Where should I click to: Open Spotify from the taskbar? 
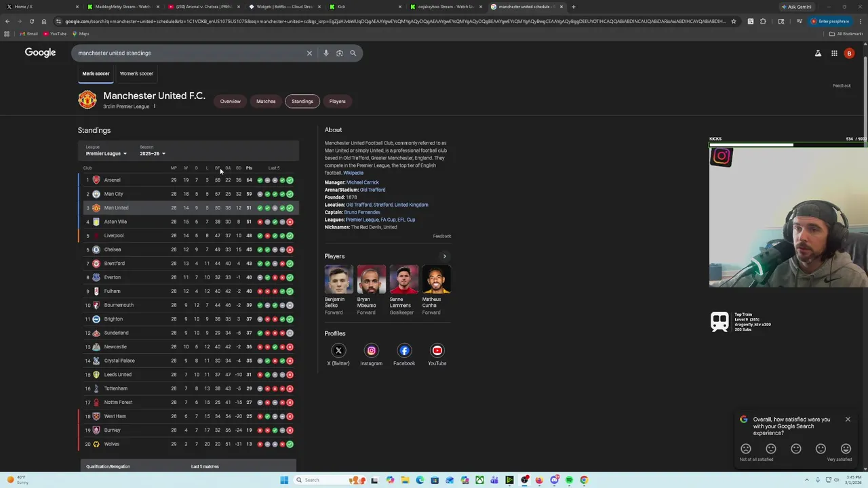569,480
